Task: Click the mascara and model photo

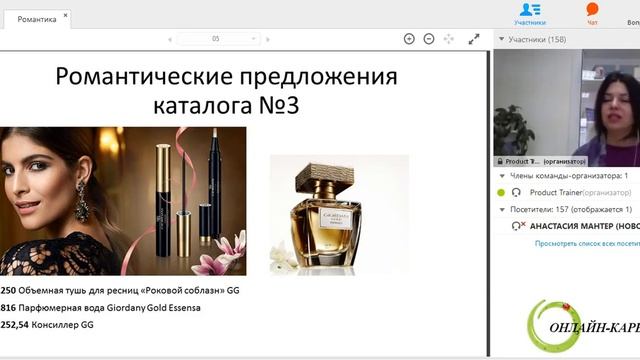Action: pos(123,201)
